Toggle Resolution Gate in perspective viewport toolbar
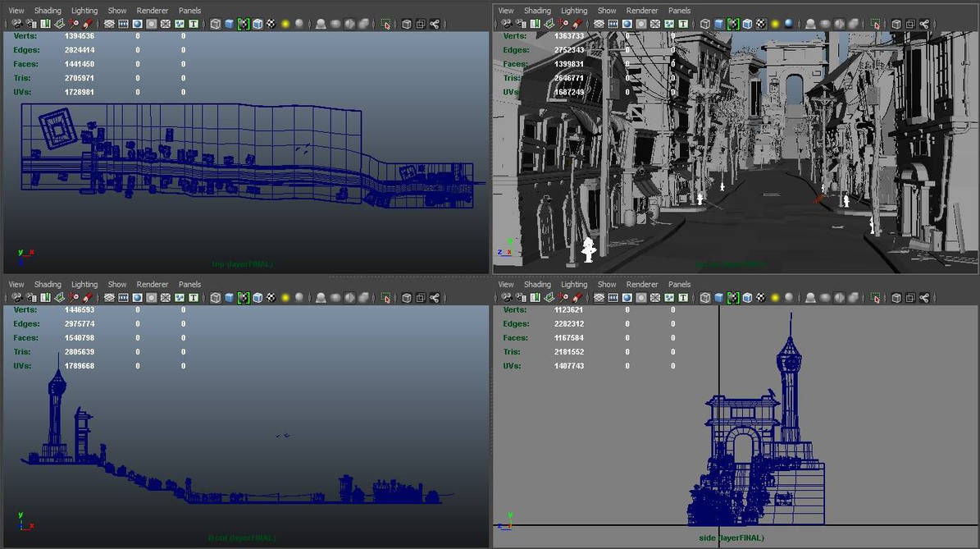 (x=627, y=24)
